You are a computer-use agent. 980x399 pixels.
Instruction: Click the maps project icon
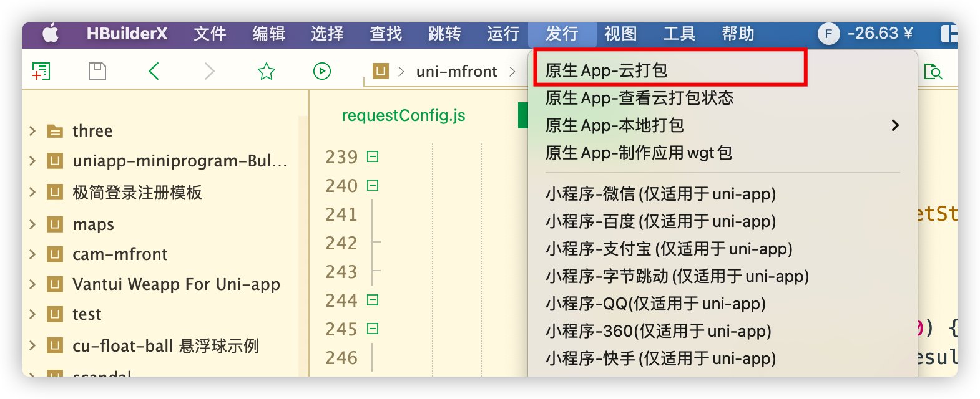pyautogui.click(x=56, y=224)
